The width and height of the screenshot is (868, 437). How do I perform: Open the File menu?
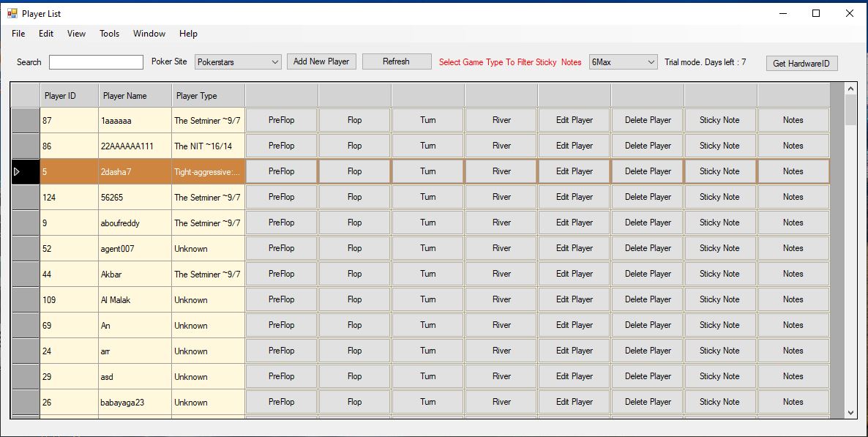(x=18, y=33)
